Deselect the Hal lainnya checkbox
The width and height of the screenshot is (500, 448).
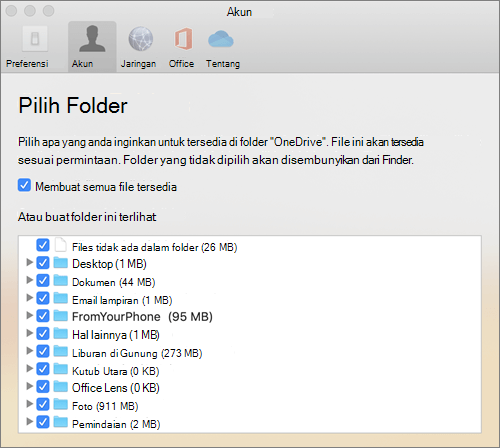[43, 333]
